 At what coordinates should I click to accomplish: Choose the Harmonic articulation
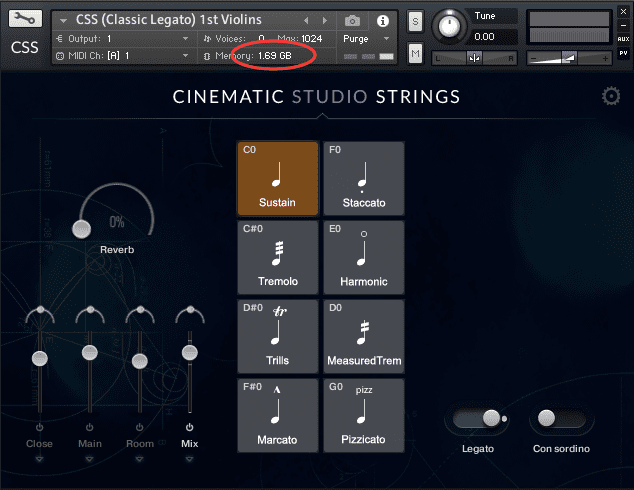(x=363, y=258)
